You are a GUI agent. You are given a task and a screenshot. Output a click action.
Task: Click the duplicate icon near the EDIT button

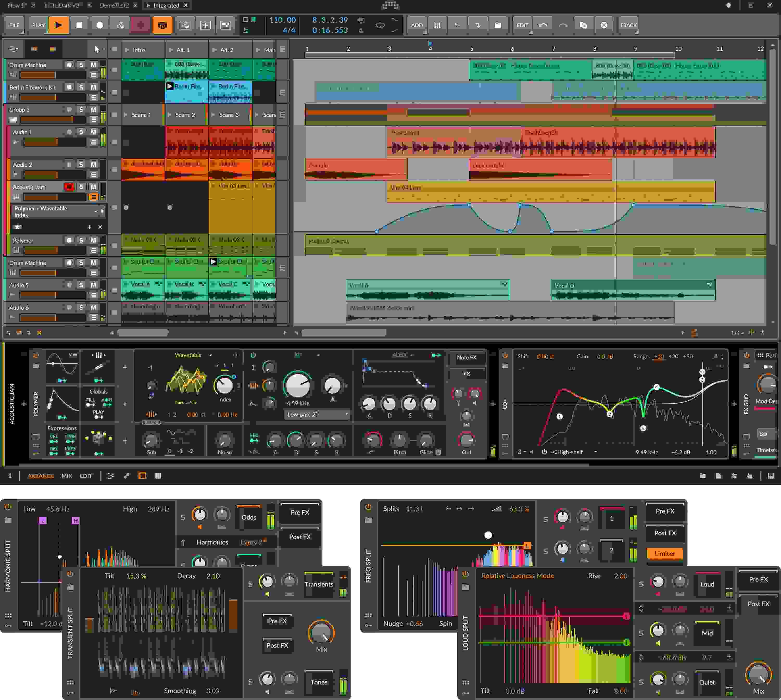click(584, 25)
